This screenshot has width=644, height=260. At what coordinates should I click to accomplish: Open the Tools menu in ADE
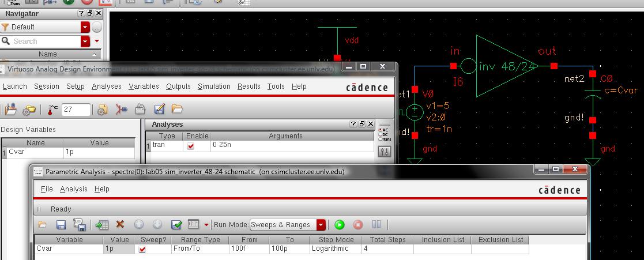276,86
